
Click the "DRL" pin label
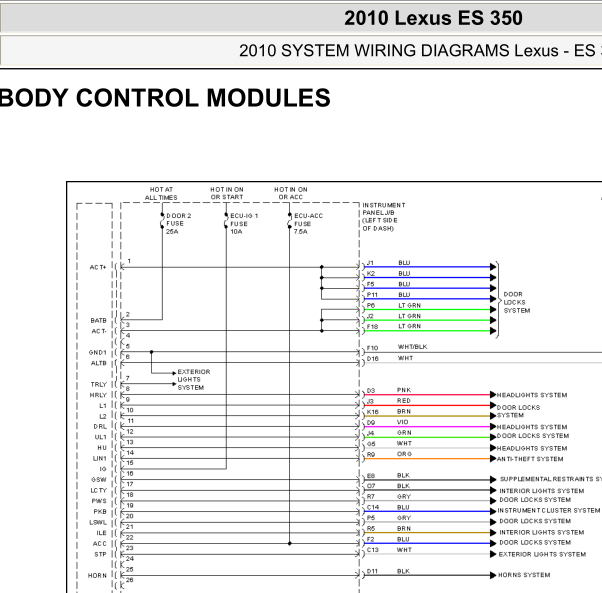coord(100,426)
